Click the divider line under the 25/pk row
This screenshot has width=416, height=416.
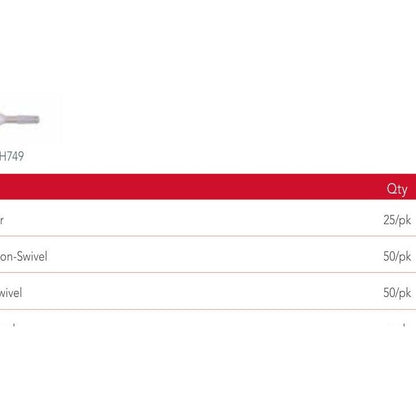click(x=208, y=236)
